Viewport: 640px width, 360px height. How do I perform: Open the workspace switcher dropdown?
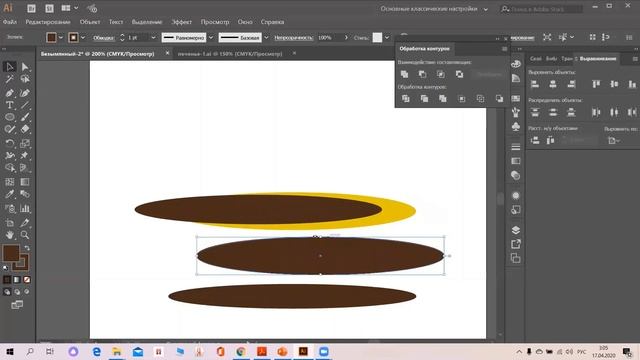[486, 9]
